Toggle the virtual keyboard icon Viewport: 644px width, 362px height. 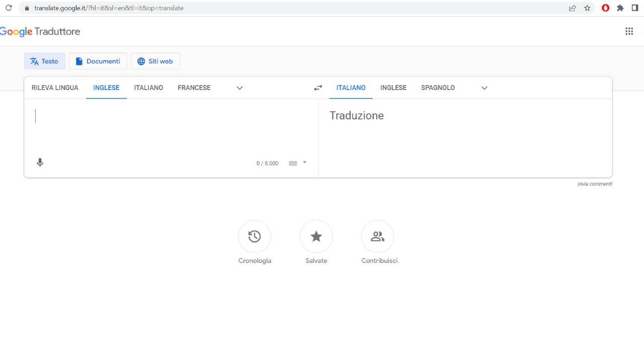(293, 163)
